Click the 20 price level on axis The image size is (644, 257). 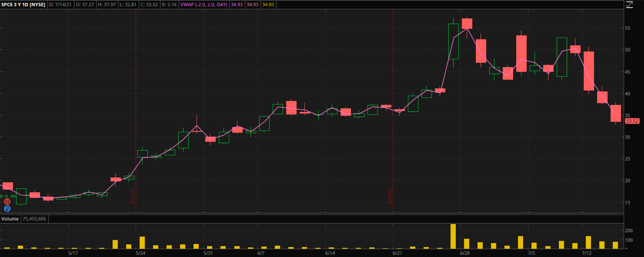pos(627,181)
